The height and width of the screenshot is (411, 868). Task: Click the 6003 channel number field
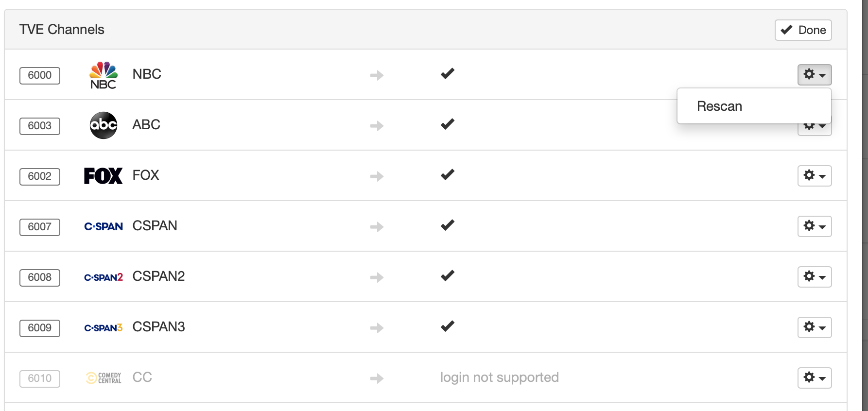tap(40, 126)
